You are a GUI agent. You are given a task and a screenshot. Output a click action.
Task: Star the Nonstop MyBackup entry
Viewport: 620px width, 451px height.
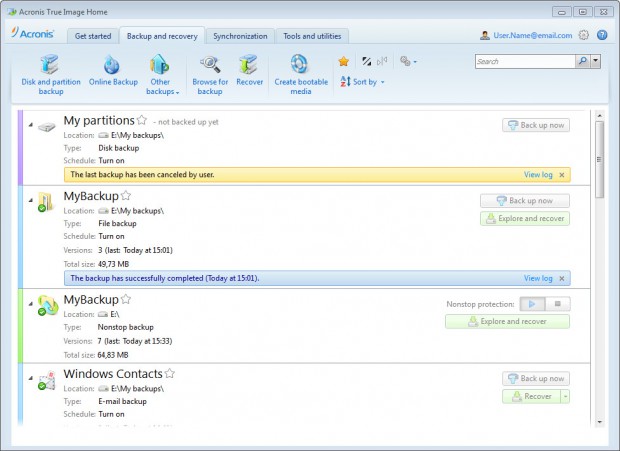(126, 299)
